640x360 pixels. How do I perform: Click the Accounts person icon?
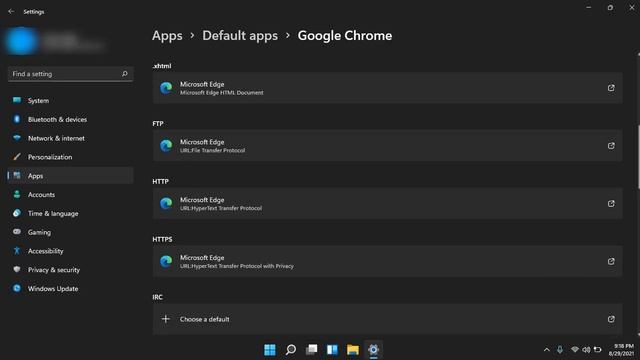coord(17,194)
